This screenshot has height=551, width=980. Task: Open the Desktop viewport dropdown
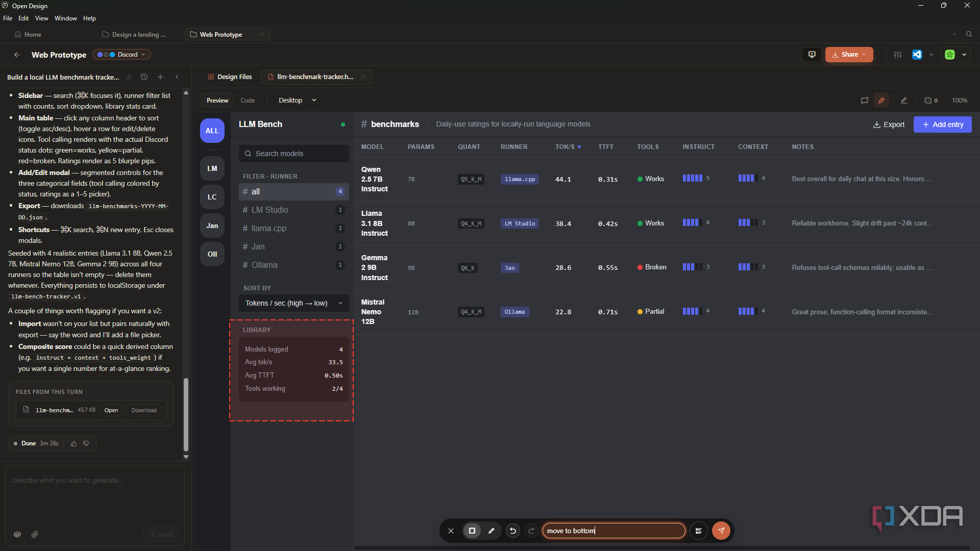(x=298, y=101)
